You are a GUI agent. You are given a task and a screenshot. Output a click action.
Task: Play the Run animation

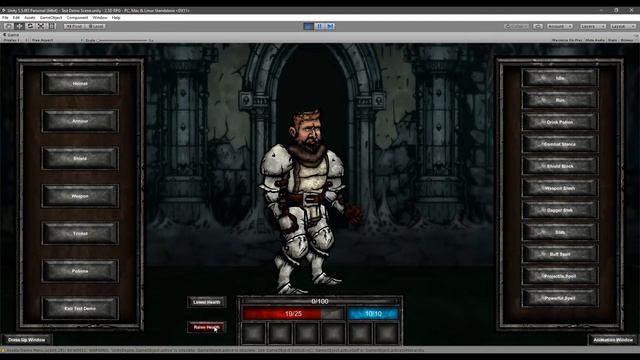(x=560, y=100)
